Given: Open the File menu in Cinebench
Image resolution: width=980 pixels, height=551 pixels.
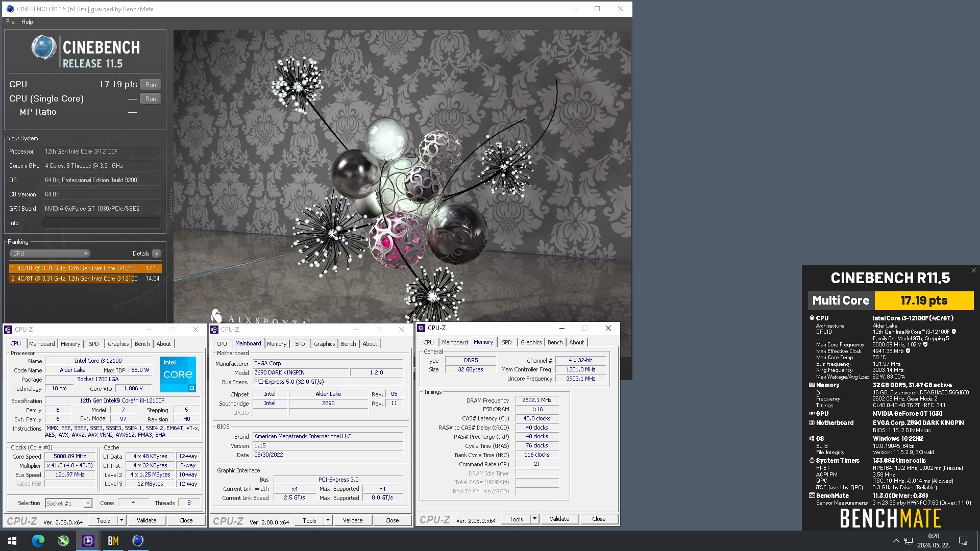Looking at the screenshot, I should [x=10, y=22].
